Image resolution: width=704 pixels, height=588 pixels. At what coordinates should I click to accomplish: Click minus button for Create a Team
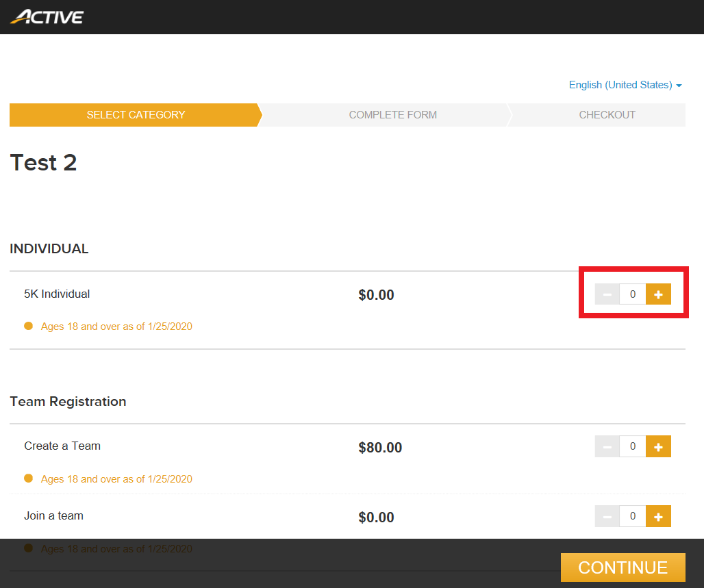pos(607,446)
